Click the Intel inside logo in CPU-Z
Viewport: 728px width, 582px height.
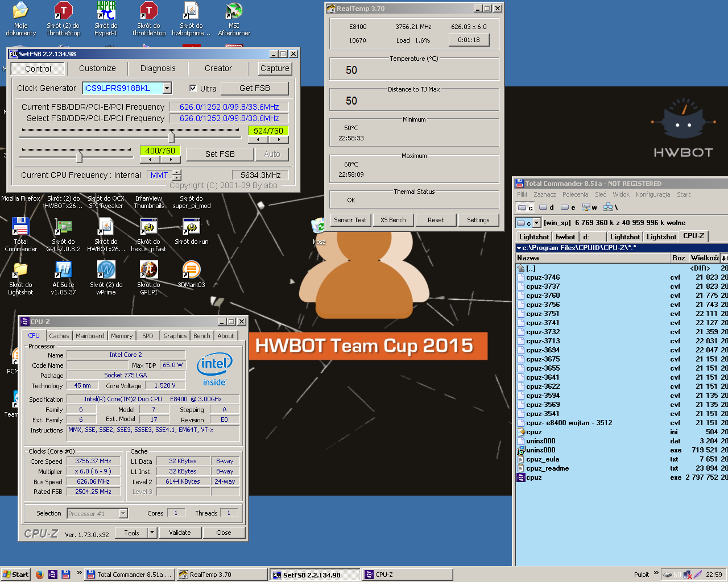coord(214,369)
